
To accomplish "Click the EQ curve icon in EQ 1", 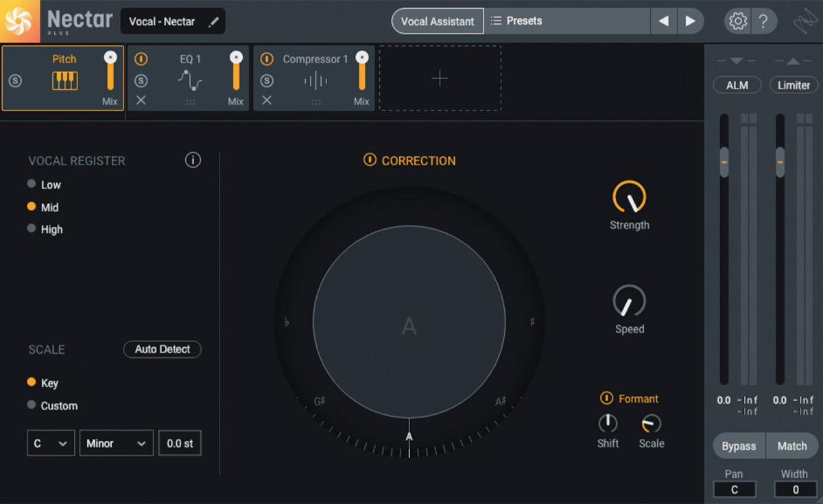I will coord(190,81).
